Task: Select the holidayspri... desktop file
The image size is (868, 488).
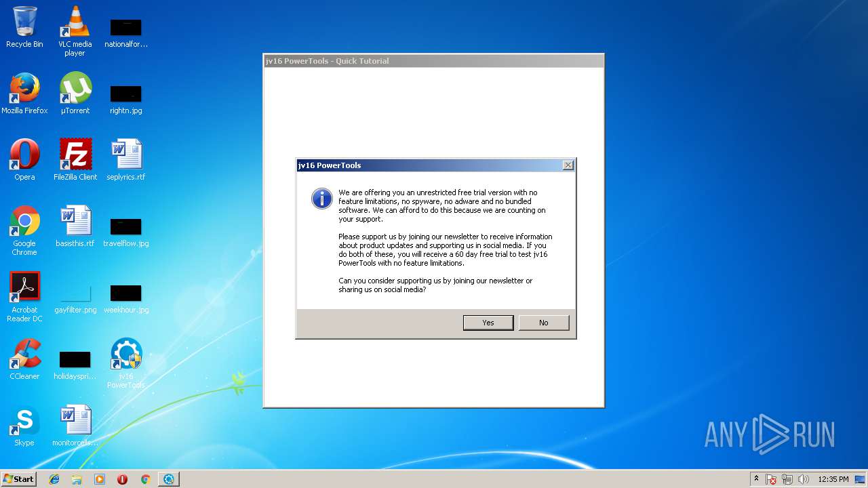Action: pyautogui.click(x=75, y=365)
